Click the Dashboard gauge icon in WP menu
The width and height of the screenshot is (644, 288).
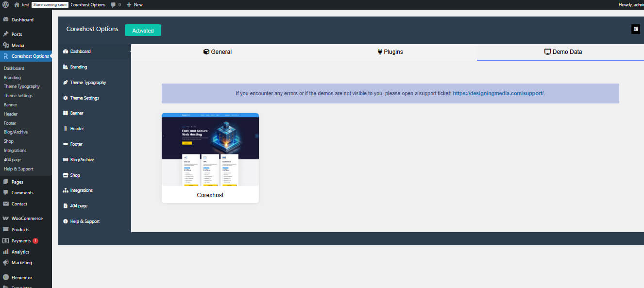pyautogui.click(x=6, y=20)
